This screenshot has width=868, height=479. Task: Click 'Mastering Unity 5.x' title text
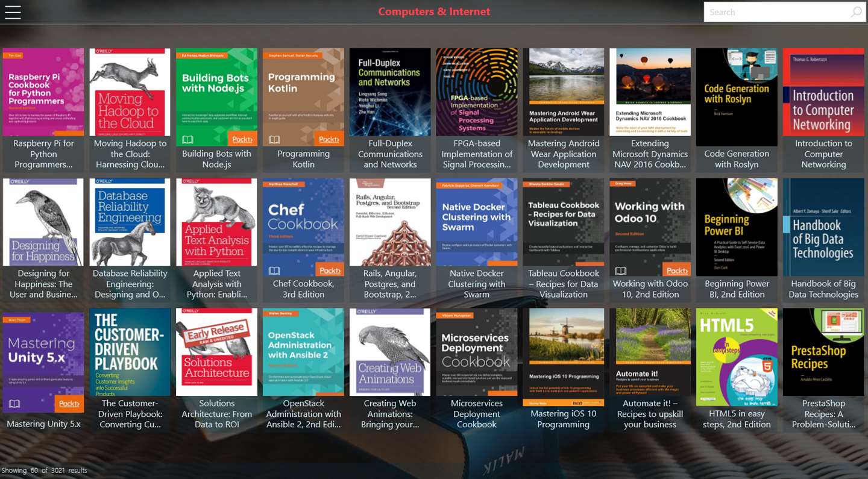pyautogui.click(x=43, y=424)
